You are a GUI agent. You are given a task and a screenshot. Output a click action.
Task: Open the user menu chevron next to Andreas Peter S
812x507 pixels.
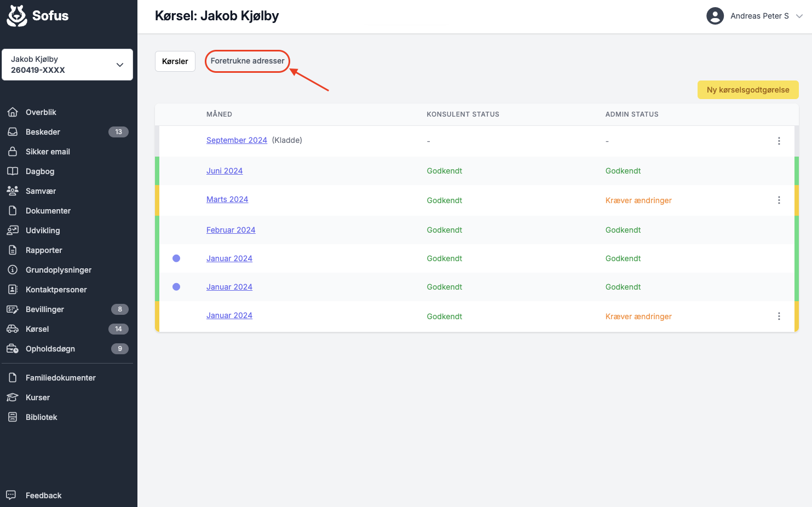(x=799, y=16)
